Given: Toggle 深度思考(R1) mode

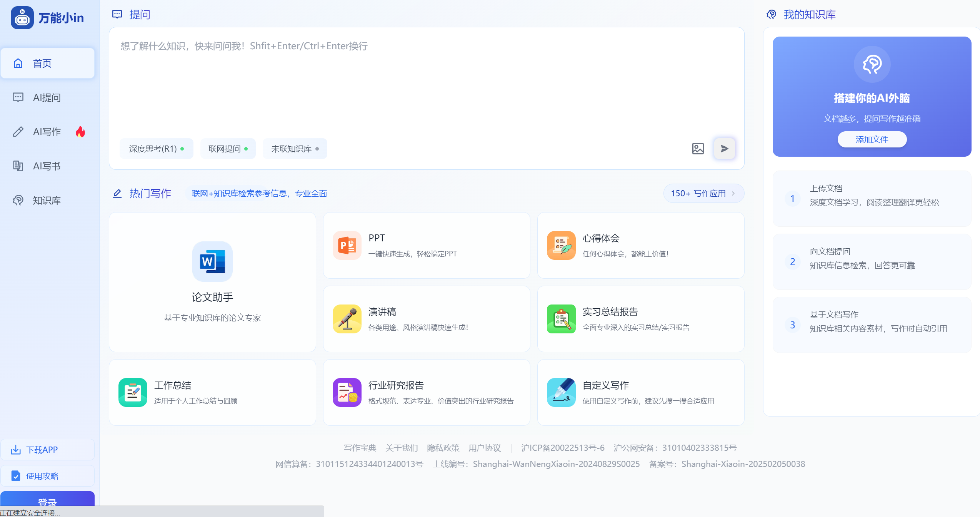Looking at the screenshot, I should click(156, 149).
